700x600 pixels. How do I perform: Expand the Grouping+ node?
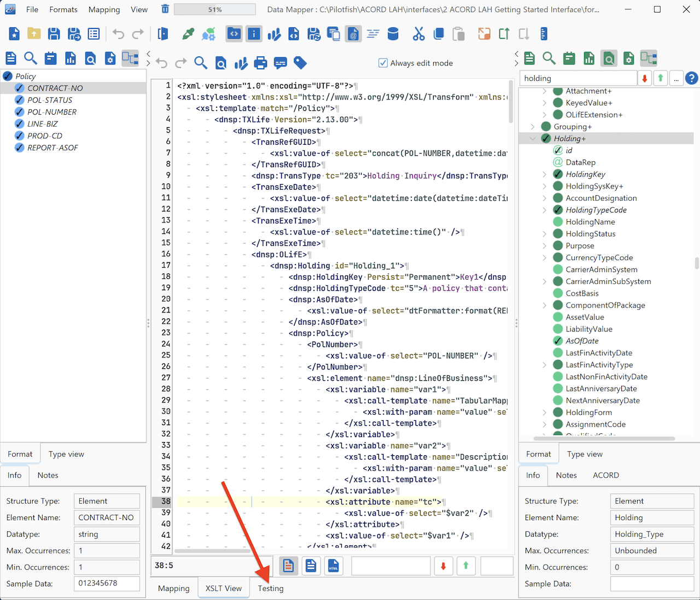click(533, 127)
